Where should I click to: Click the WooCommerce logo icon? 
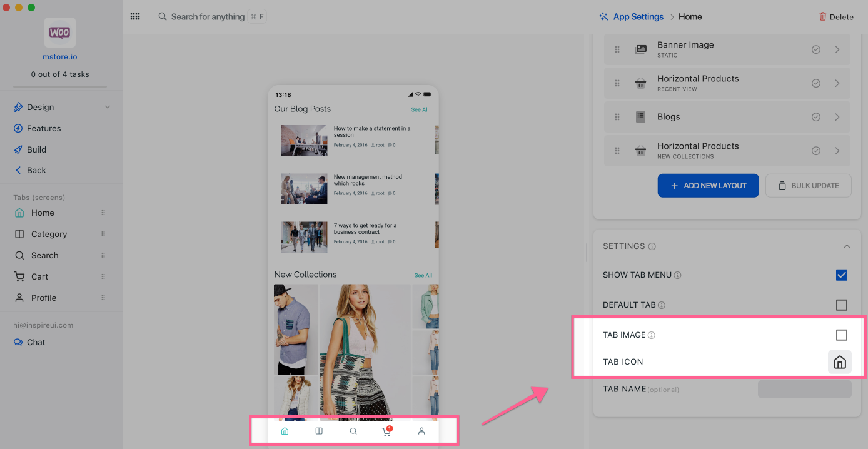60,33
